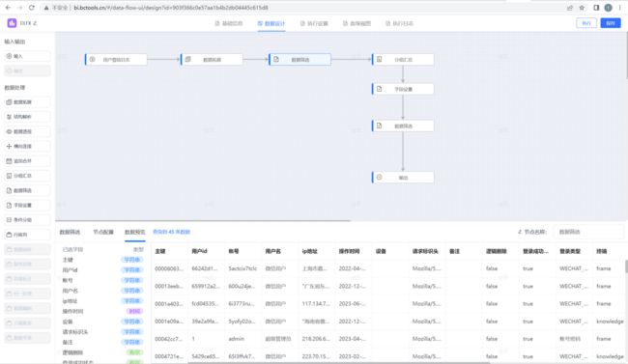Select the 追加合并 tool in the sidebar
Screen dimensions: 628x364
click(x=27, y=161)
